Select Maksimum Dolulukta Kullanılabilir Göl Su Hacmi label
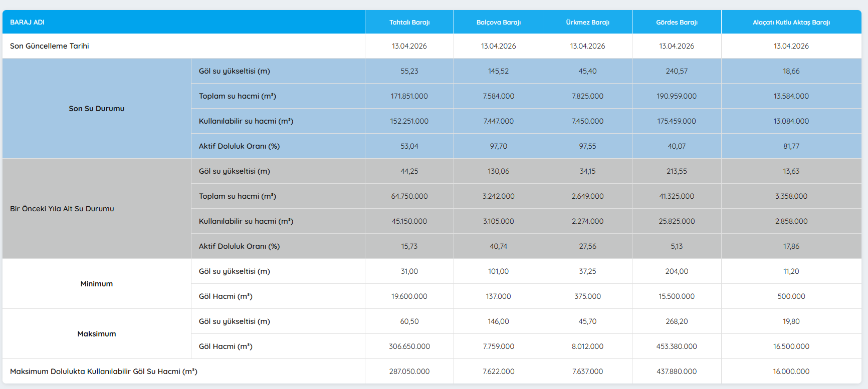Image resolution: width=868 pixels, height=389 pixels. (x=104, y=371)
